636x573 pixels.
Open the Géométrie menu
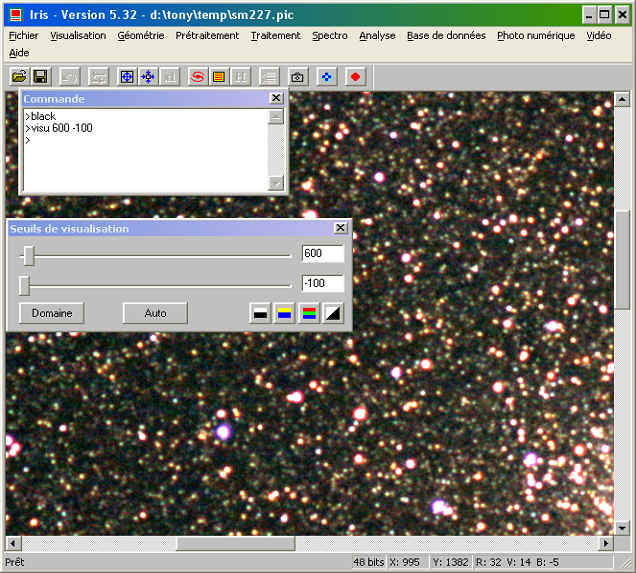click(x=141, y=36)
